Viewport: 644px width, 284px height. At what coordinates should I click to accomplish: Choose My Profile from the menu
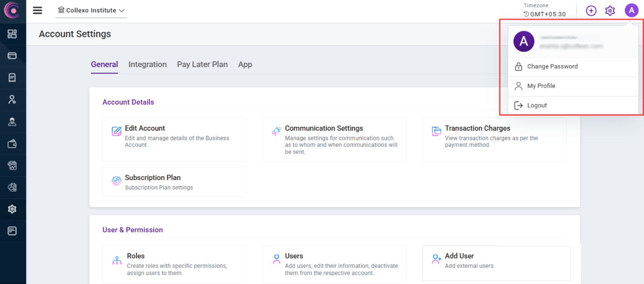point(541,86)
